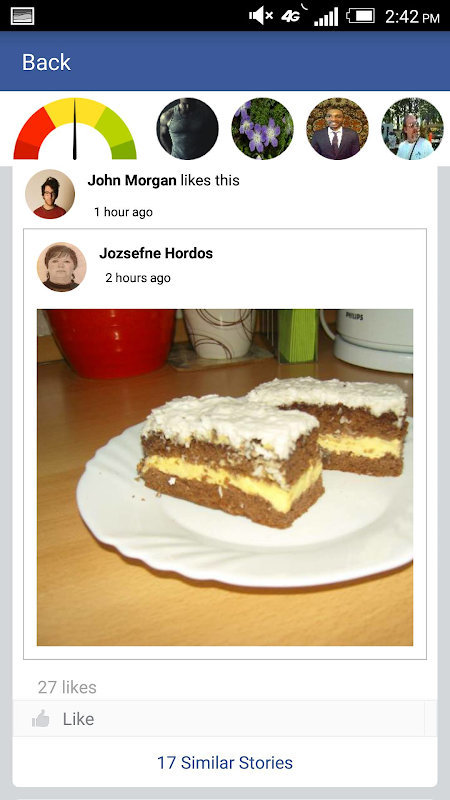
Task: Open 17 Similar Stories
Action: pyautogui.click(x=225, y=763)
